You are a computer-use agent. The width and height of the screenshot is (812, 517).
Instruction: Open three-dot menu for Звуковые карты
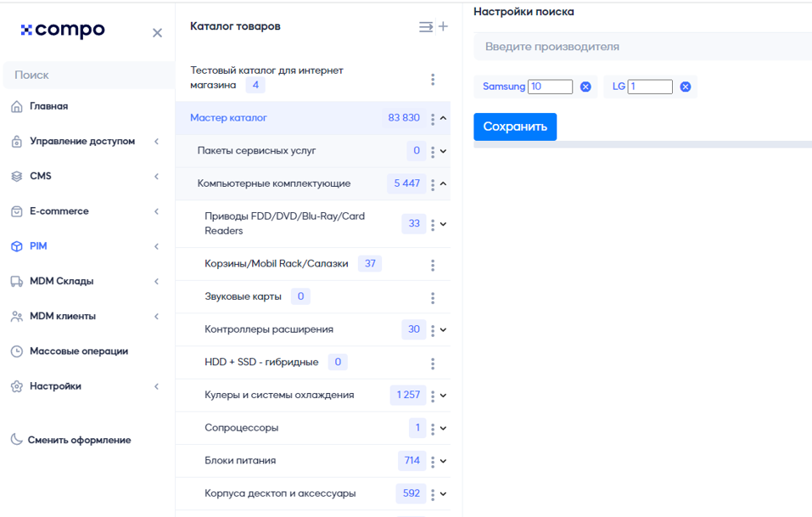coord(433,297)
